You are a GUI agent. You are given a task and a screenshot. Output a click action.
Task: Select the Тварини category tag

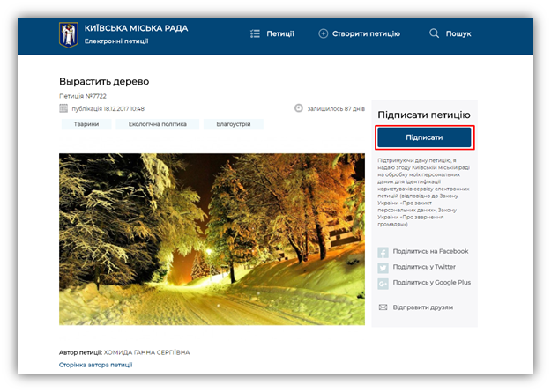tap(86, 124)
